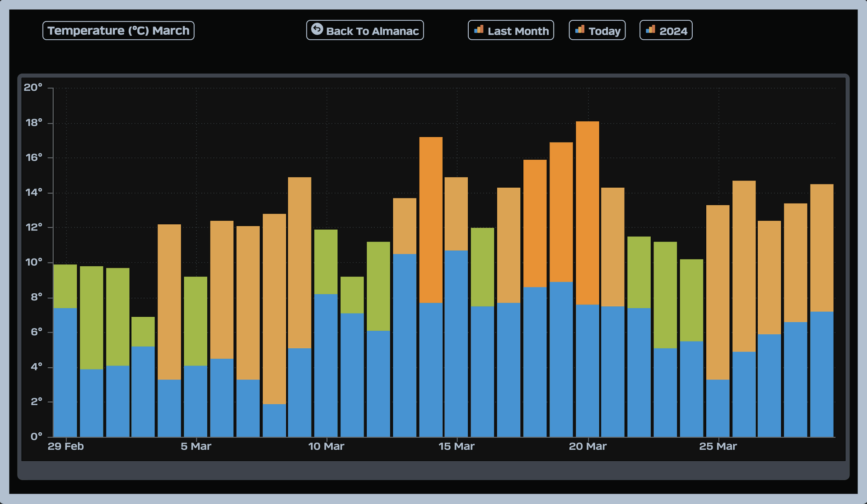The height and width of the screenshot is (504, 867).
Task: Click the 25 Mar x-axis label
Action: (718, 446)
